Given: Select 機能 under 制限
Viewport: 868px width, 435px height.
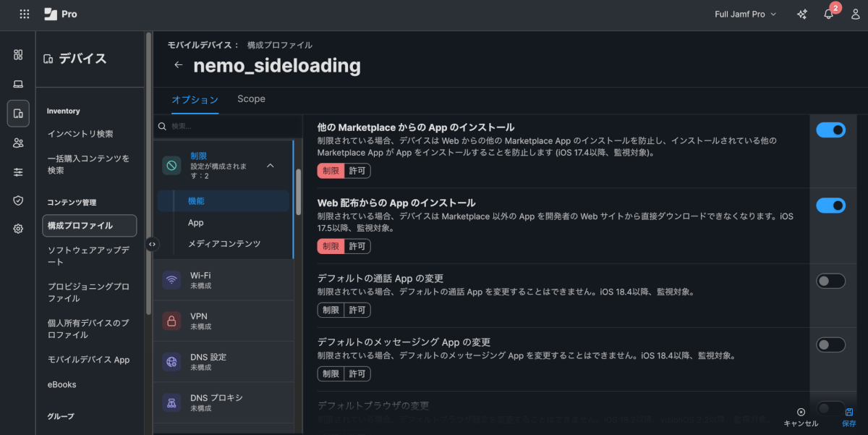Looking at the screenshot, I should [224, 200].
